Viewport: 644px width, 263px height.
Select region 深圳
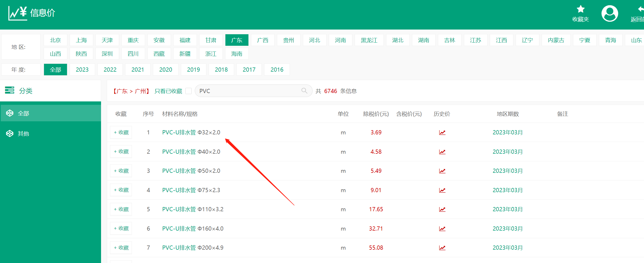tap(107, 54)
